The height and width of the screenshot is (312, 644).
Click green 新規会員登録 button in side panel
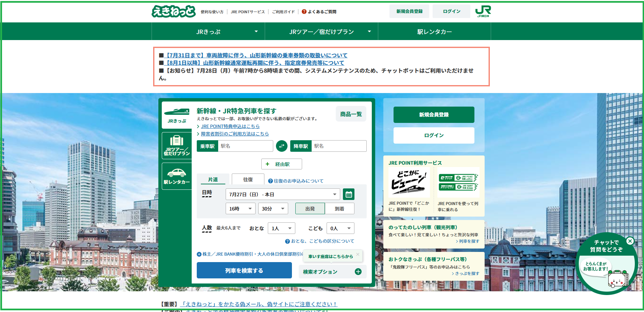coord(434,115)
